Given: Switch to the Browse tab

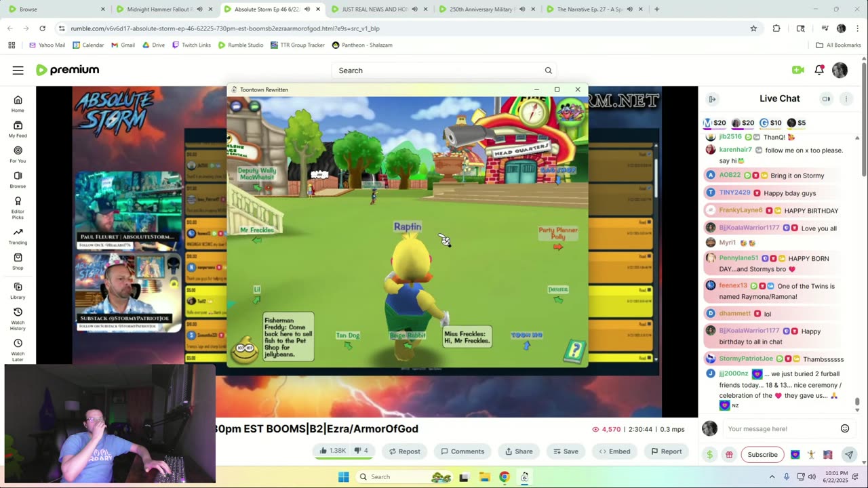Looking at the screenshot, I should click(x=55, y=9).
